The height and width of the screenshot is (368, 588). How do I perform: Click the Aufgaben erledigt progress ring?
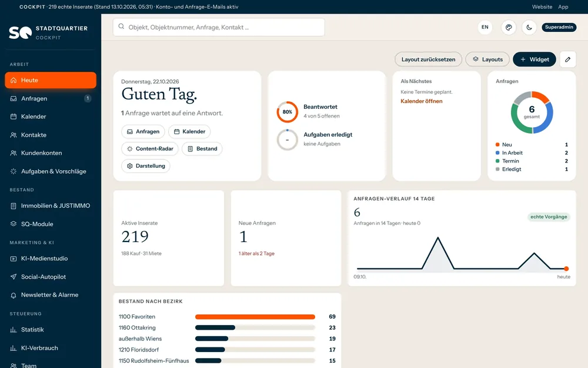(288, 140)
